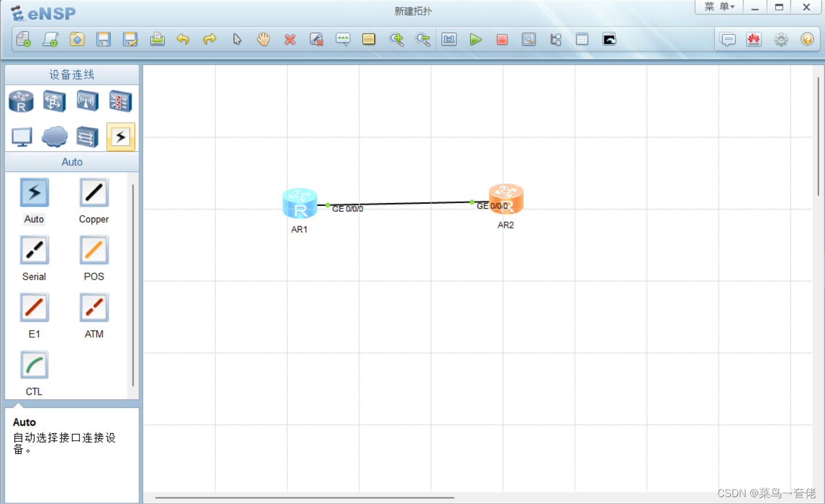The width and height of the screenshot is (825, 504).
Task: Select the AR2 router on canvas
Action: click(x=506, y=198)
